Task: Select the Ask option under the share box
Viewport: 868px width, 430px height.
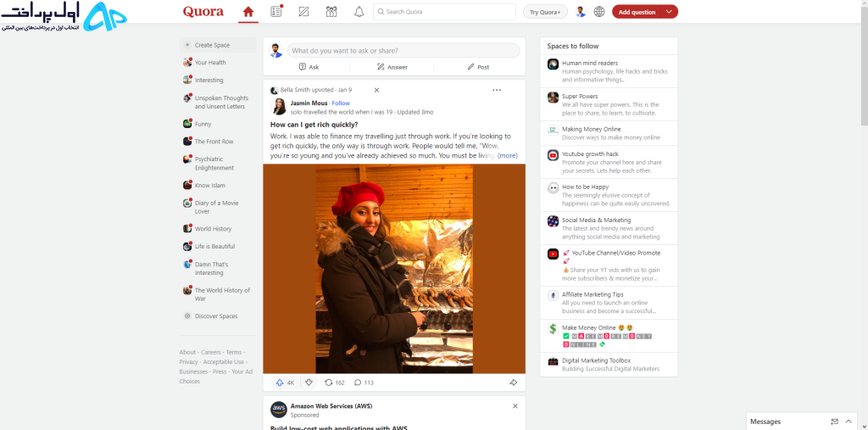Action: 309,67
